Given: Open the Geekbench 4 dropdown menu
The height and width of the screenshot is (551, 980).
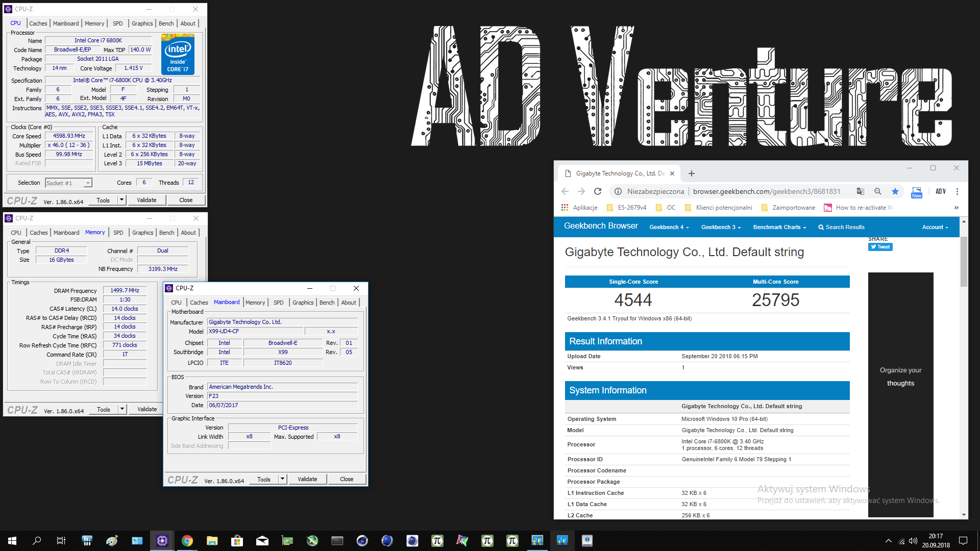Looking at the screenshot, I should [x=669, y=227].
